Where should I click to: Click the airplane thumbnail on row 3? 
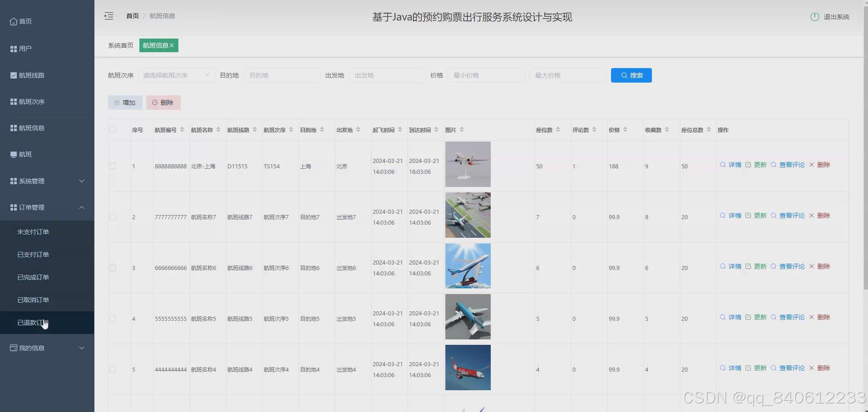(x=468, y=265)
